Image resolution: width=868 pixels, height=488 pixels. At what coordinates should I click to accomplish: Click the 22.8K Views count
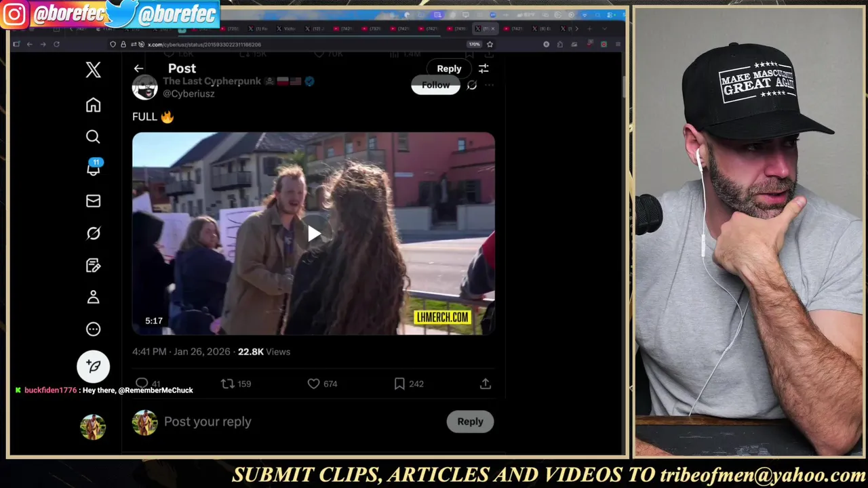click(x=264, y=352)
